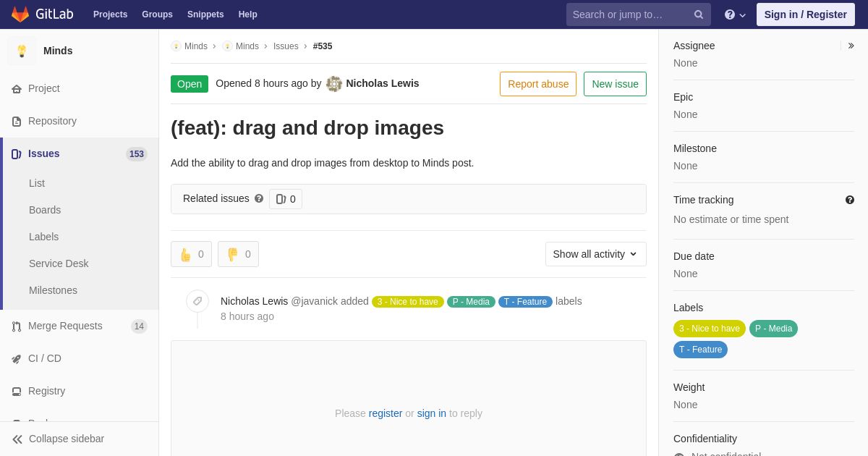The width and height of the screenshot is (868, 456).
Task: Open the Show all activity dropdown
Action: point(596,254)
